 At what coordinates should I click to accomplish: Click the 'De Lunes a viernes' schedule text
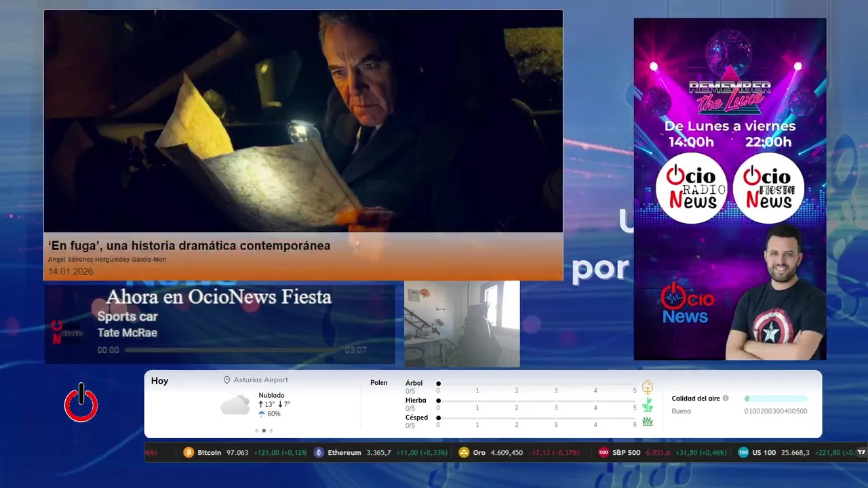pos(730,127)
